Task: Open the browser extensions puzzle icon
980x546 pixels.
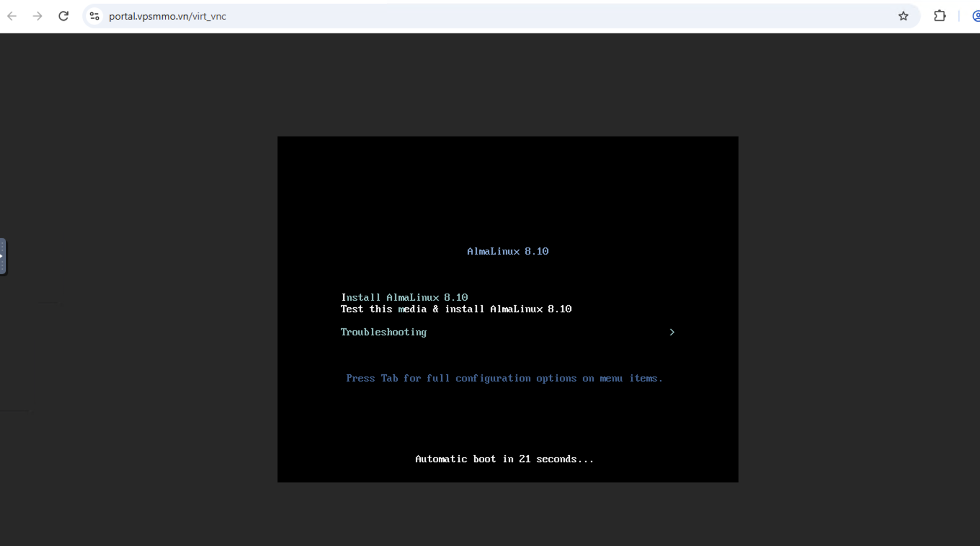Action: pos(940,16)
